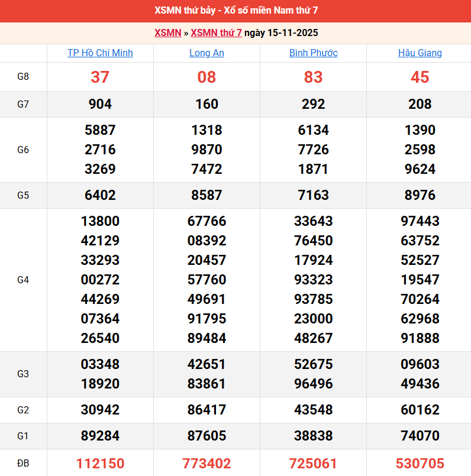Image resolution: width=471 pixels, height=476 pixels.
Task: Click G8 number 45 for Hậu Giang
Action: click(x=420, y=77)
